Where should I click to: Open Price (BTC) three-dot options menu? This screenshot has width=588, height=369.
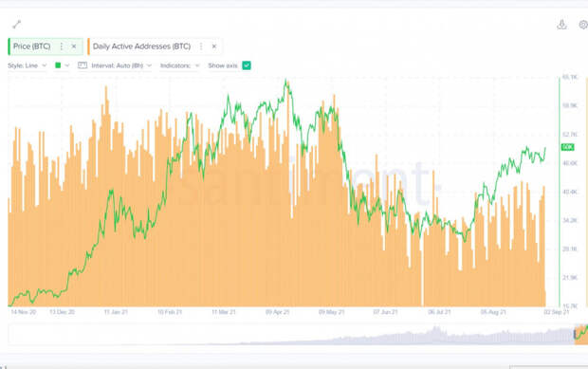point(61,46)
